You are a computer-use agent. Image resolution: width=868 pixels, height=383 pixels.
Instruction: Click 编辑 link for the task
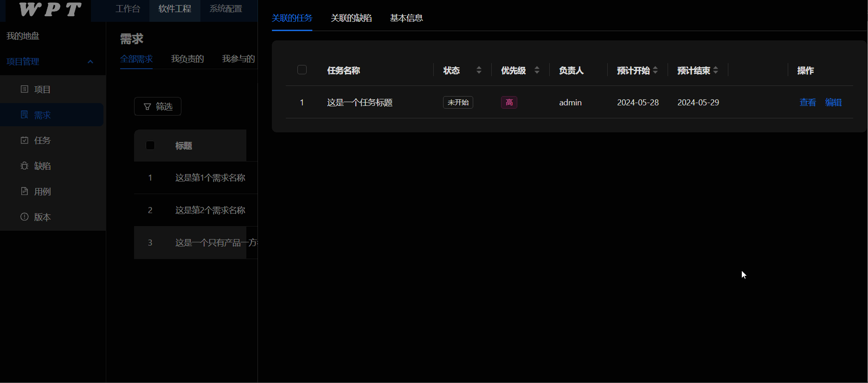coord(833,103)
